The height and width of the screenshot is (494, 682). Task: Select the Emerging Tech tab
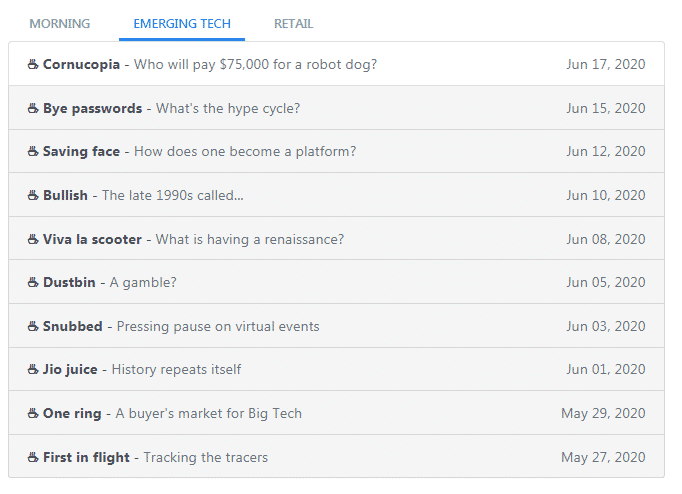point(182,23)
